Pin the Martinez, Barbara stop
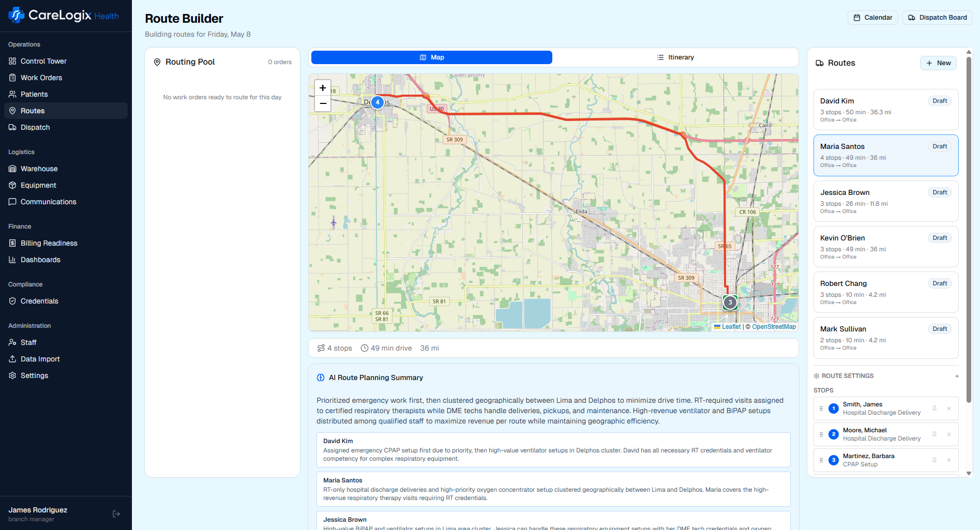 [934, 460]
